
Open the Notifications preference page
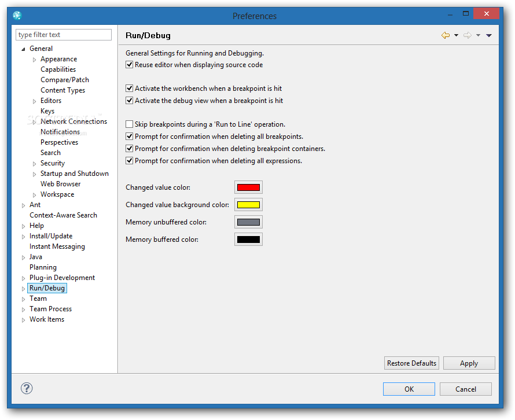pos(60,132)
